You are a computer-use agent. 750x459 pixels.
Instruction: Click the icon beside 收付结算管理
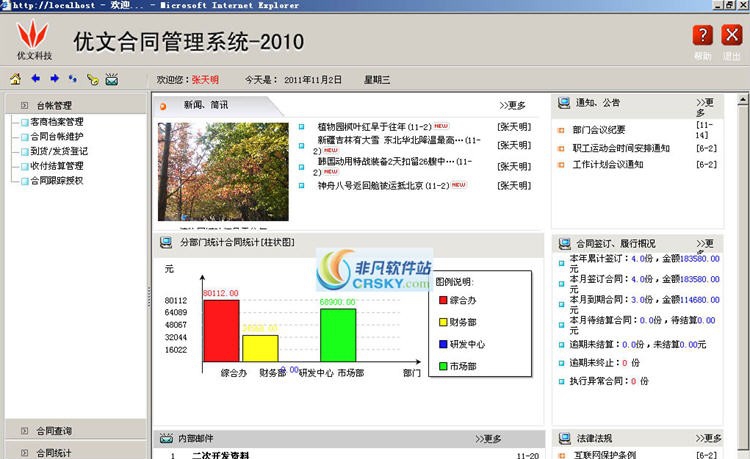tap(24, 167)
